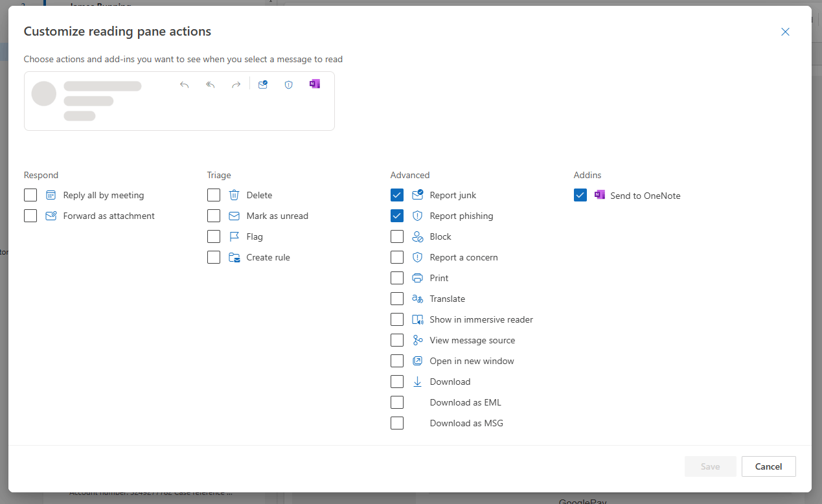The height and width of the screenshot is (504, 822).
Task: Enable the Mark as unread checkbox
Action: pyautogui.click(x=214, y=216)
